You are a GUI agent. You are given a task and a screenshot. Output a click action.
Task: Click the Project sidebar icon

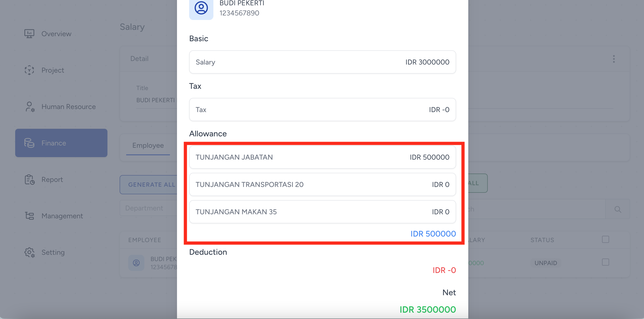29,70
